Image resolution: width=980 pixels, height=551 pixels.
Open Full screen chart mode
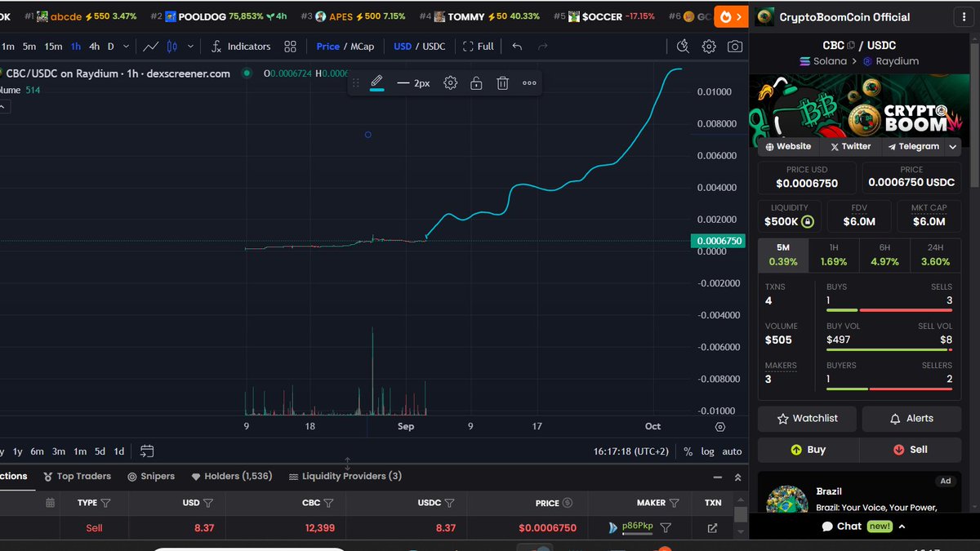pyautogui.click(x=478, y=47)
